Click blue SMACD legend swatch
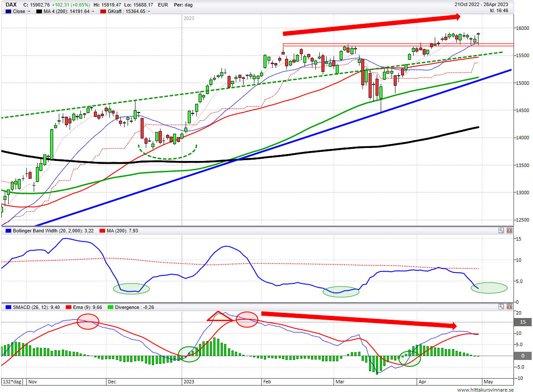Screen dimensions: 533x392 [8, 307]
